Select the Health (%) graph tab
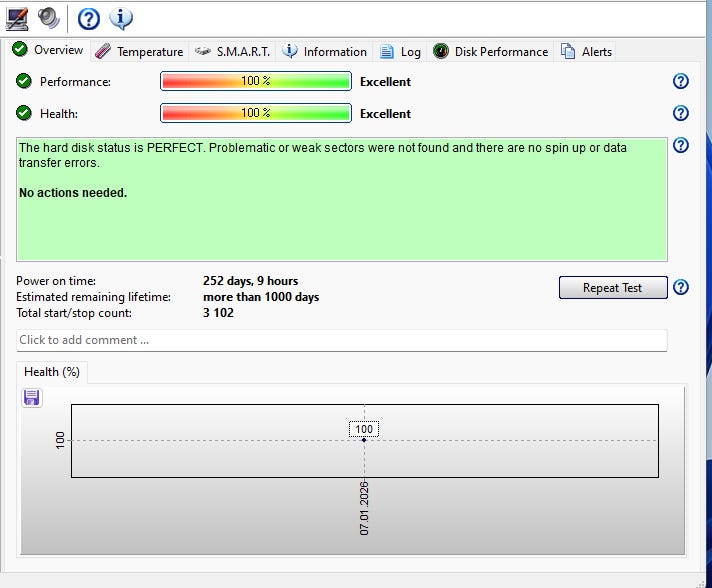The width and height of the screenshot is (712, 588). pos(52,372)
